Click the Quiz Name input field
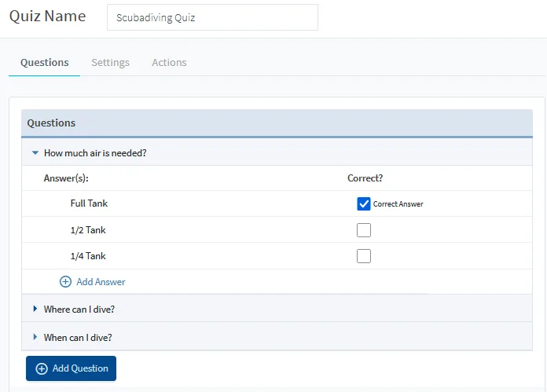The width and height of the screenshot is (547, 392). (x=212, y=17)
